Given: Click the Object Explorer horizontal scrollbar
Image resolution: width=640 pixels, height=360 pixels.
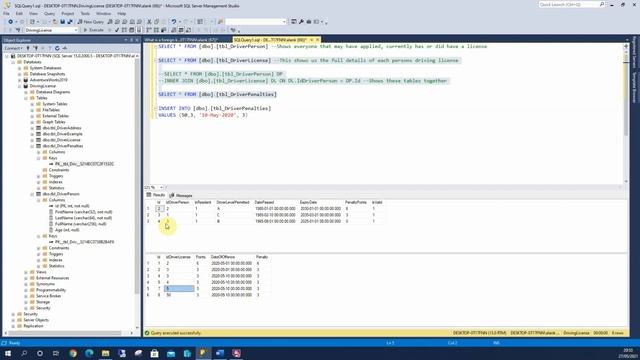Looking at the screenshot, I should (65, 333).
